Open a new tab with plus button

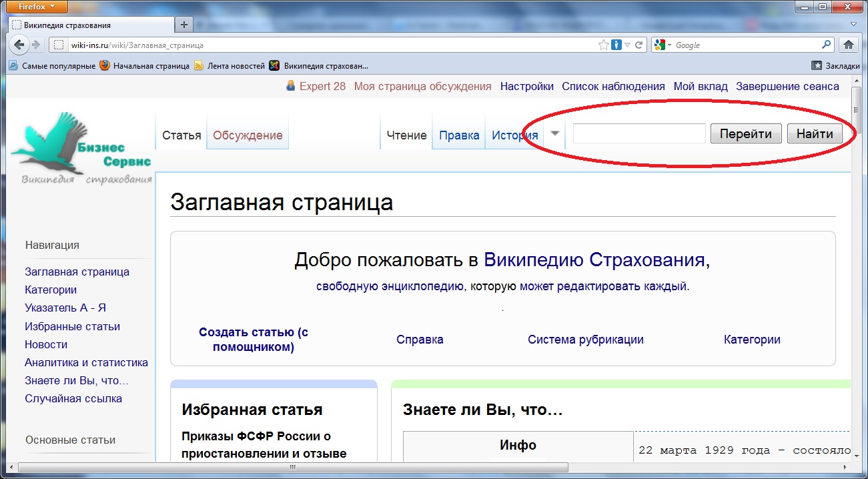tap(184, 25)
